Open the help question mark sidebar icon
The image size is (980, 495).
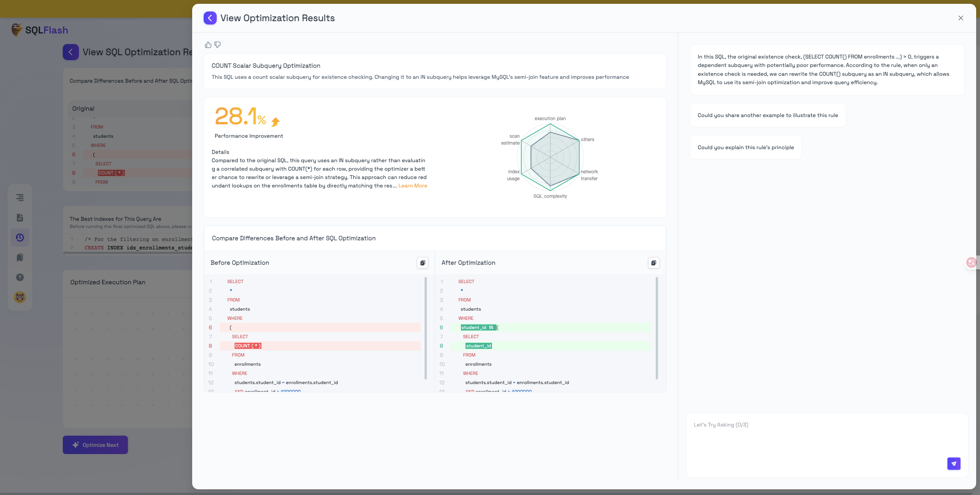20,277
